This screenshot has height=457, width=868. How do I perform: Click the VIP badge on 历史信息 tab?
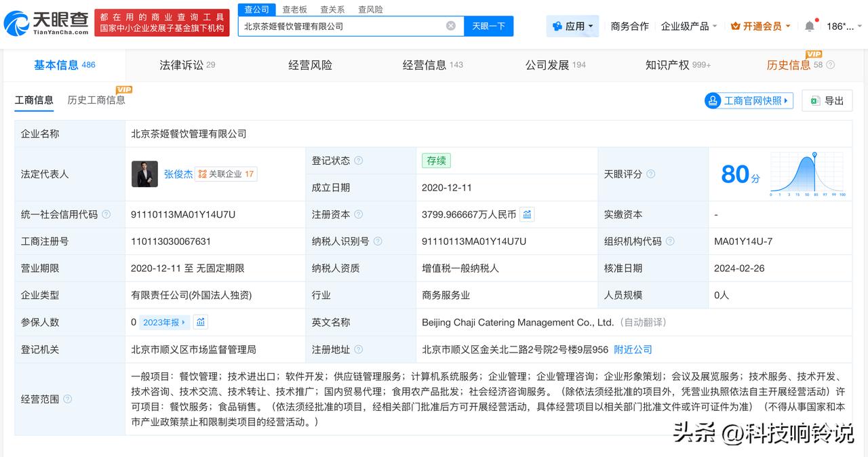814,54
